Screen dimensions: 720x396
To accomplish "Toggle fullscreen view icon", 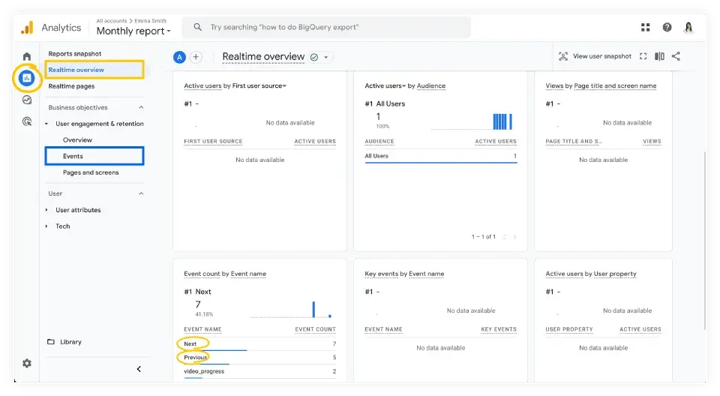I will (x=643, y=56).
